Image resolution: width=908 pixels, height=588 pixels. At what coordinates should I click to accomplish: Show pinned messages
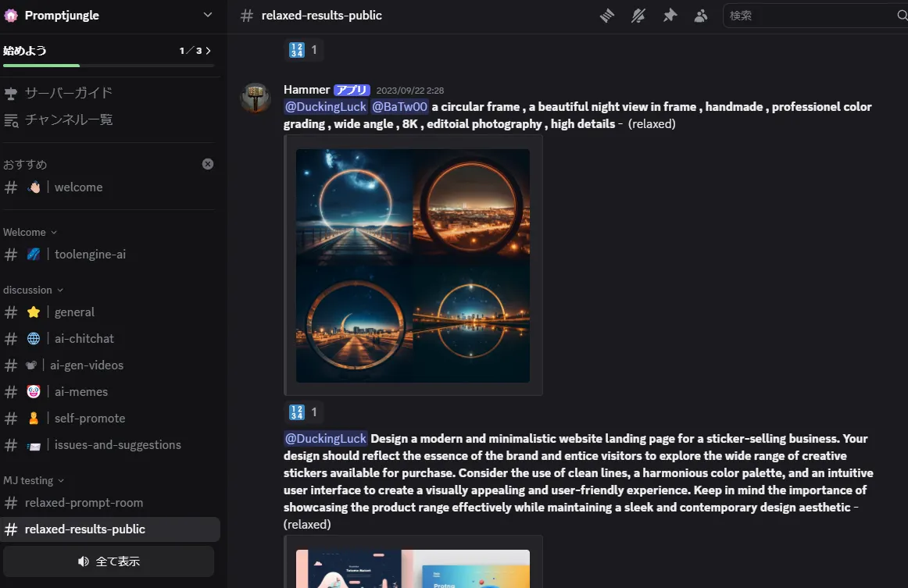670,16
